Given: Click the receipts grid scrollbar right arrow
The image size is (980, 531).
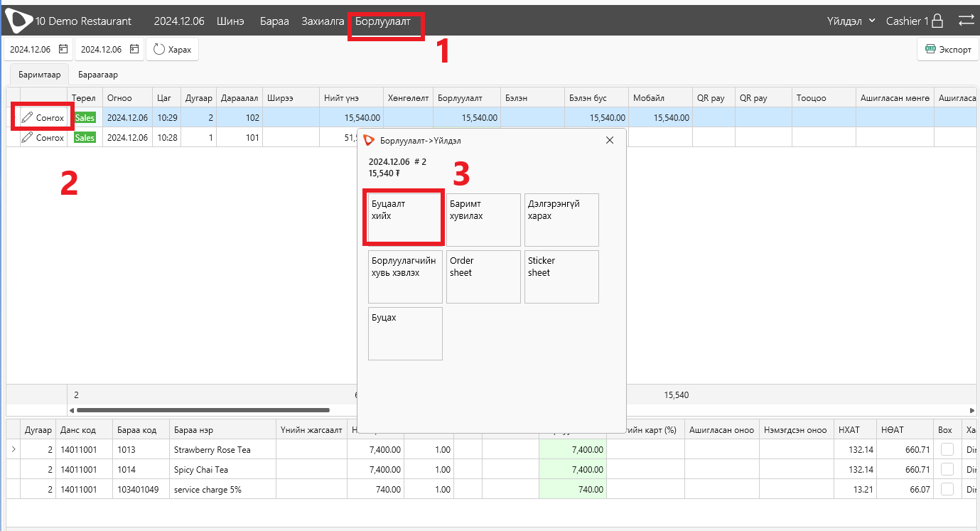Looking at the screenshot, I should tap(971, 410).
